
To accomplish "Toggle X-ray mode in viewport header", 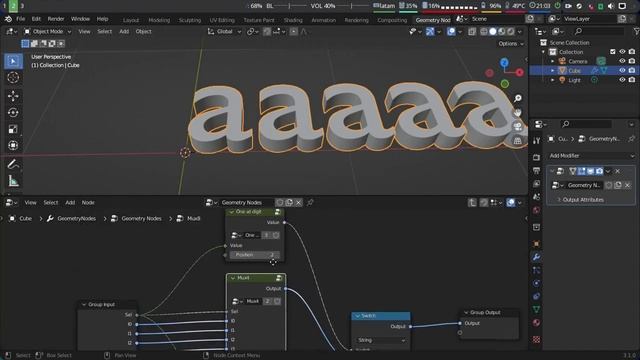I will (x=472, y=31).
